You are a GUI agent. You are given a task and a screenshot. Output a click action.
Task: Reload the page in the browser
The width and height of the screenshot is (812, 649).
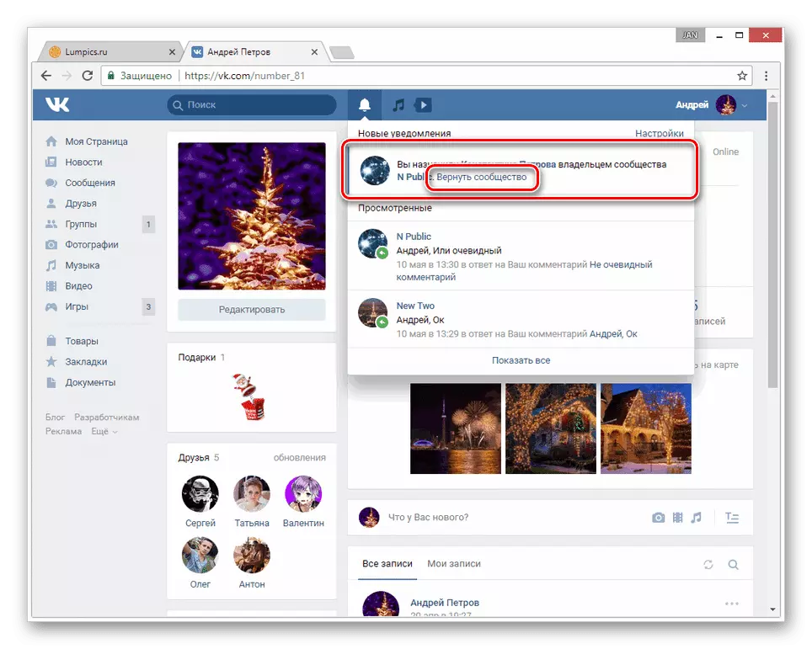[87, 76]
